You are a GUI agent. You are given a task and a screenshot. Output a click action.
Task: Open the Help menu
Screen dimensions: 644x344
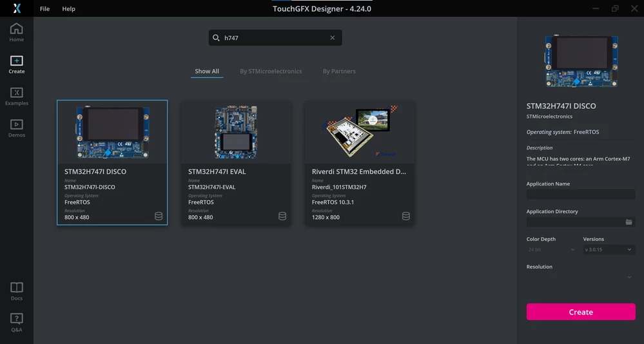(68, 8)
